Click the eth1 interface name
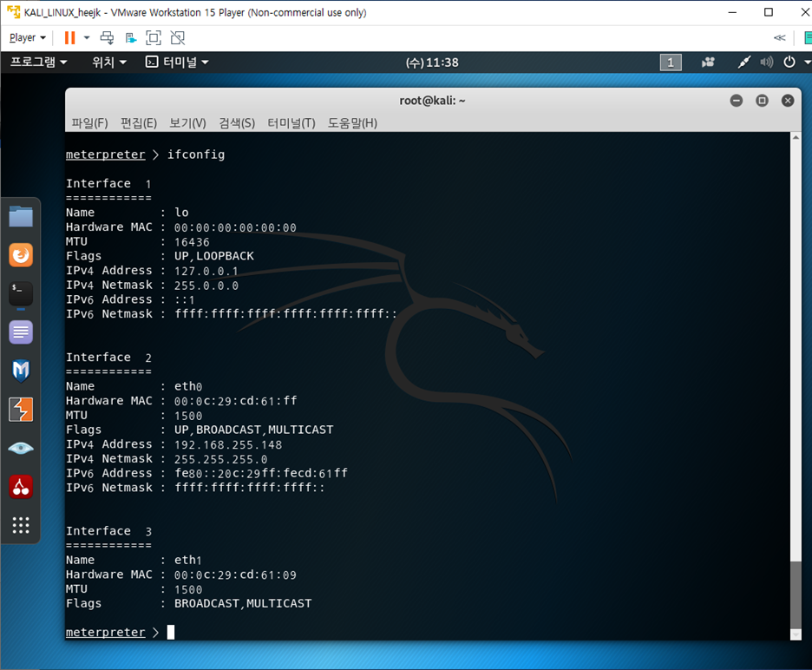The width and height of the screenshot is (812, 670). click(x=188, y=560)
